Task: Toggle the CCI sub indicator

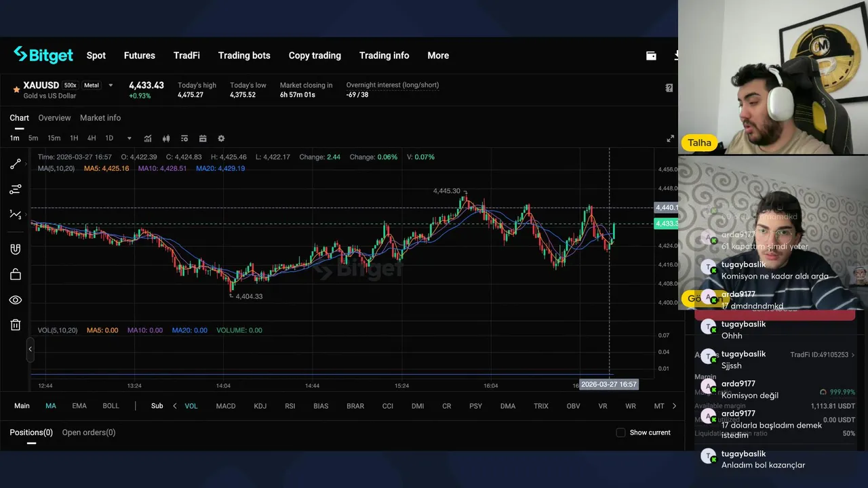Action: (388, 406)
